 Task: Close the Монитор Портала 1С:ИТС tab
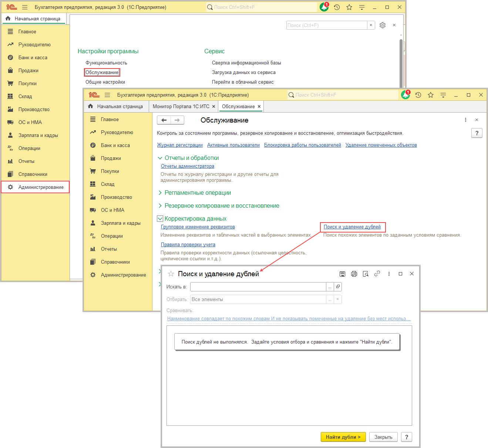pyautogui.click(x=213, y=106)
